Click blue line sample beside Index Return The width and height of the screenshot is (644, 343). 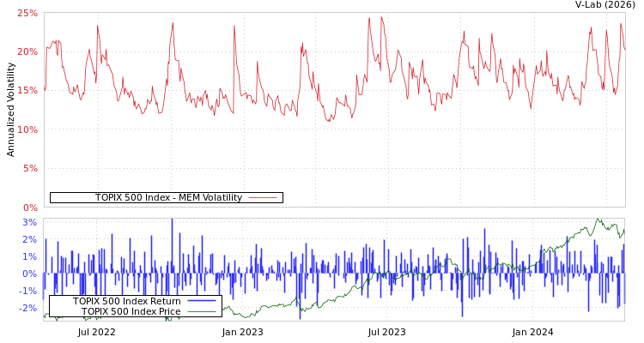coord(201,302)
